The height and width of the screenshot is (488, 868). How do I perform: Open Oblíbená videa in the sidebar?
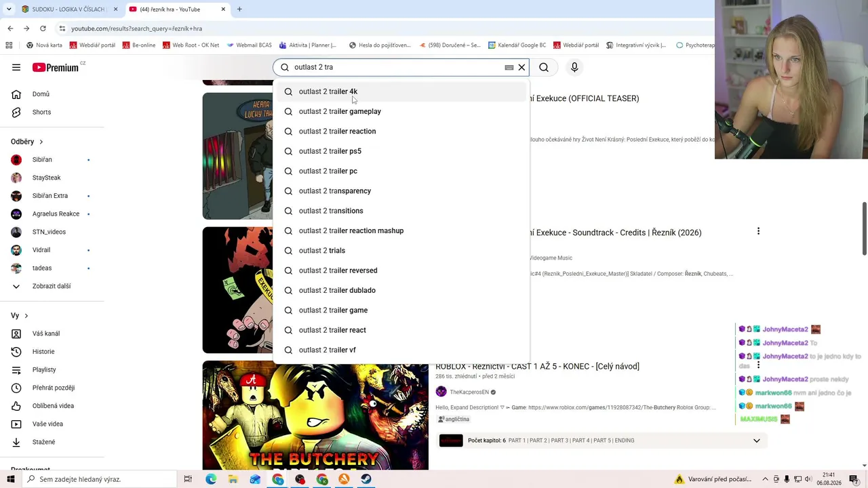[52, 406]
